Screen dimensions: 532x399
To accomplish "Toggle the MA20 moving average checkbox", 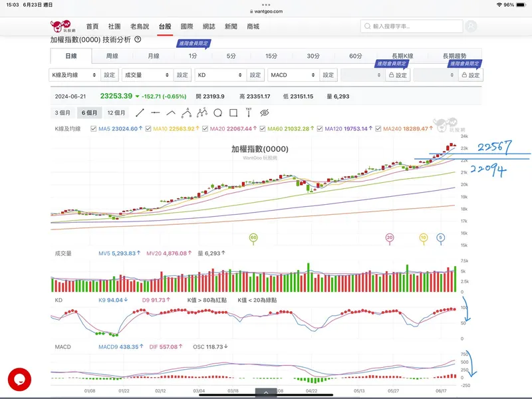I will click(204, 128).
